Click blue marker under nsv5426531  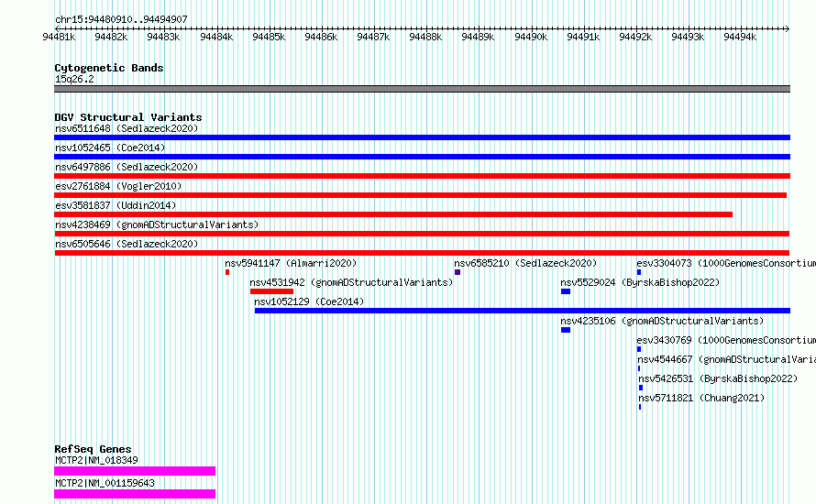[641, 388]
